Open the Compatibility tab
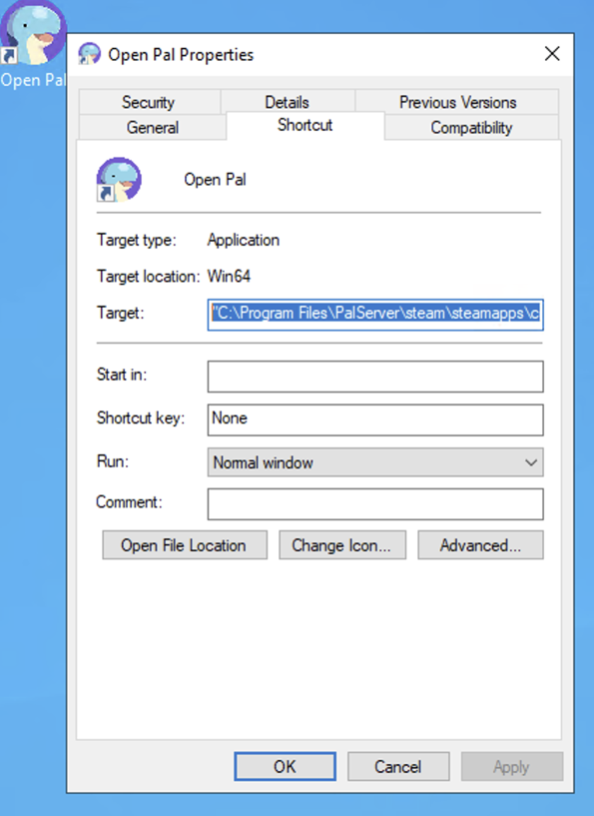594x816 pixels. click(x=471, y=128)
